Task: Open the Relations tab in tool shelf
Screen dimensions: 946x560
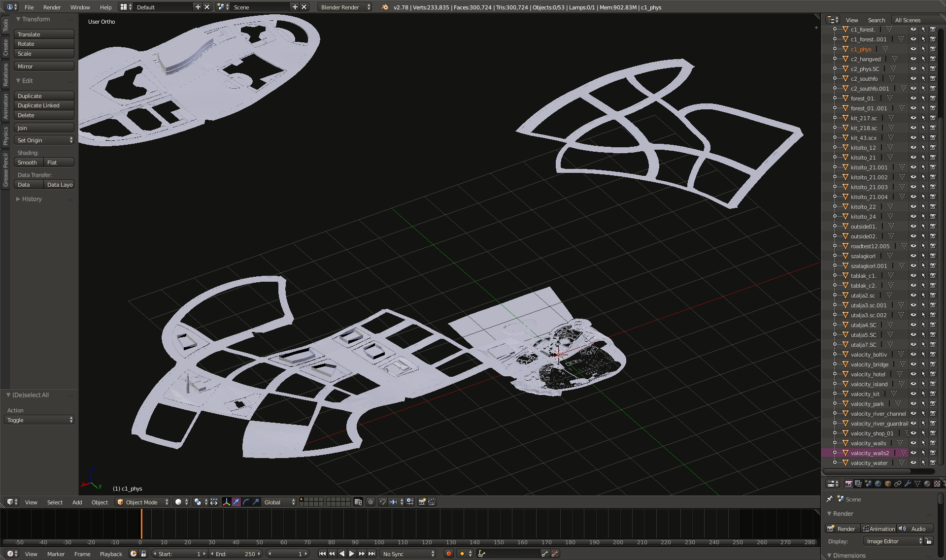Action: point(5,75)
